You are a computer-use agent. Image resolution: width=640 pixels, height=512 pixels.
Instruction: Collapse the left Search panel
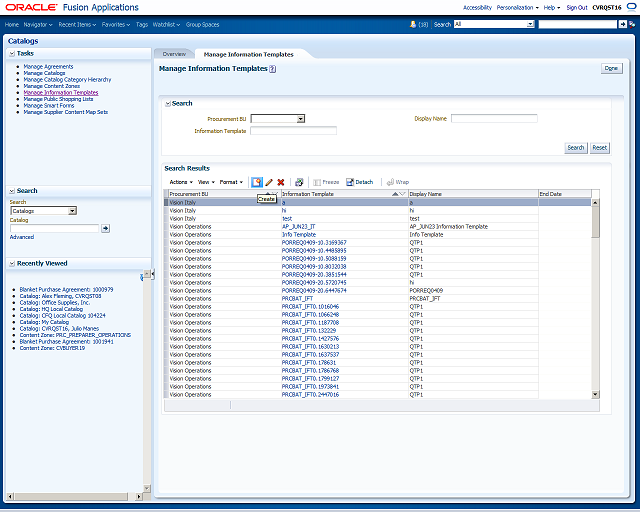coord(12,191)
